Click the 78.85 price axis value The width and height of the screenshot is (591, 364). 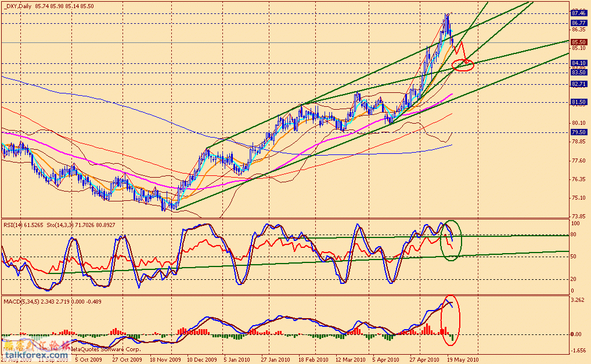[x=579, y=142]
